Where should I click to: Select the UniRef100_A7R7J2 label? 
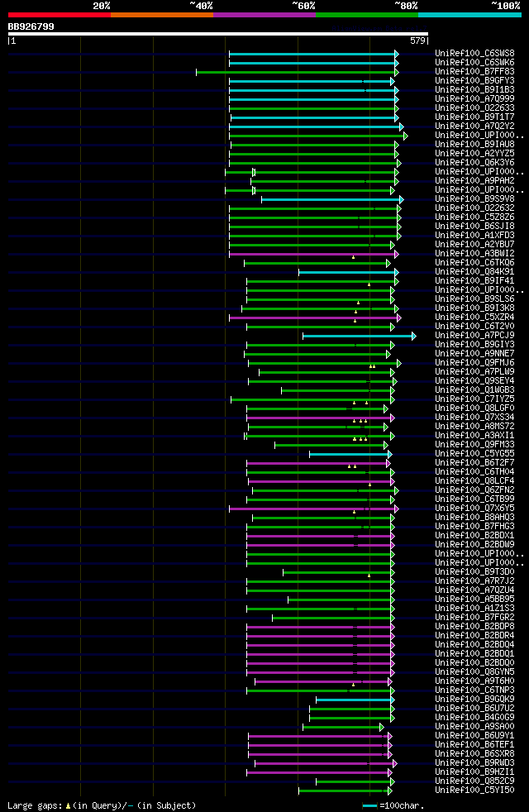click(x=474, y=581)
